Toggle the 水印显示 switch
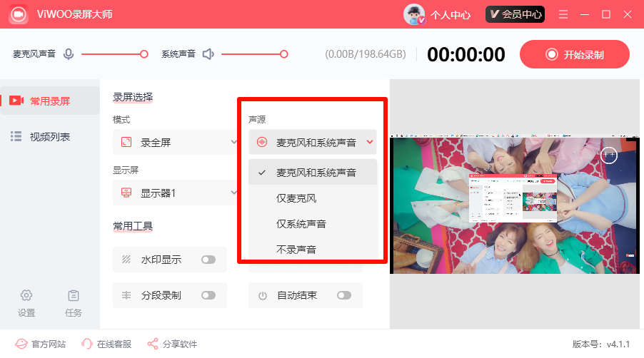 (208, 260)
